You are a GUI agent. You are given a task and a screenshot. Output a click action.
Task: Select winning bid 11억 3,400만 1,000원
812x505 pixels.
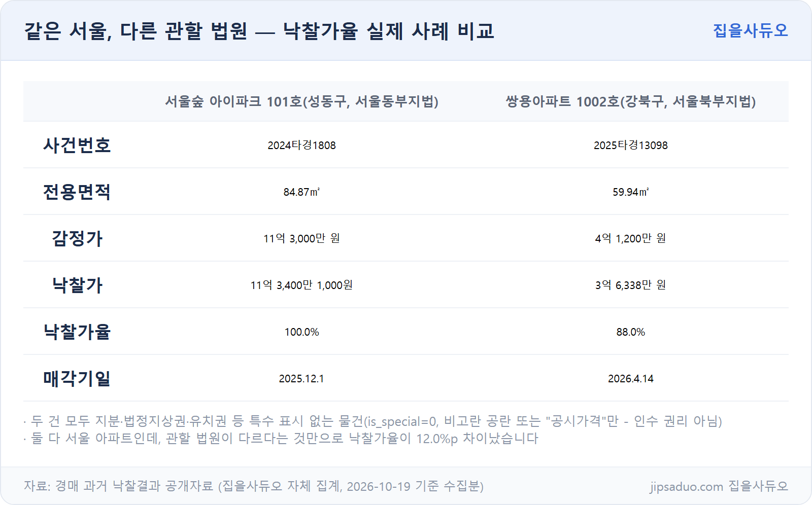[302, 285]
